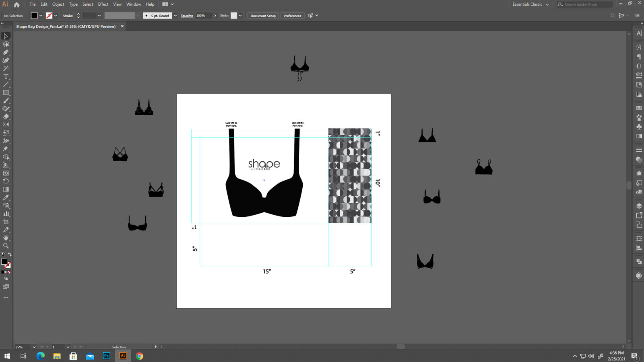Open the Asset Export panel icon
The height and width of the screenshot is (362, 644).
[x=639, y=215]
